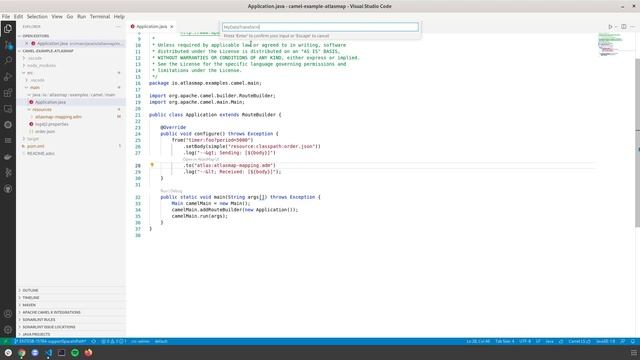The image size is (640, 360).
Task: Click the MyDataTransform input field
Action: click(x=320, y=27)
